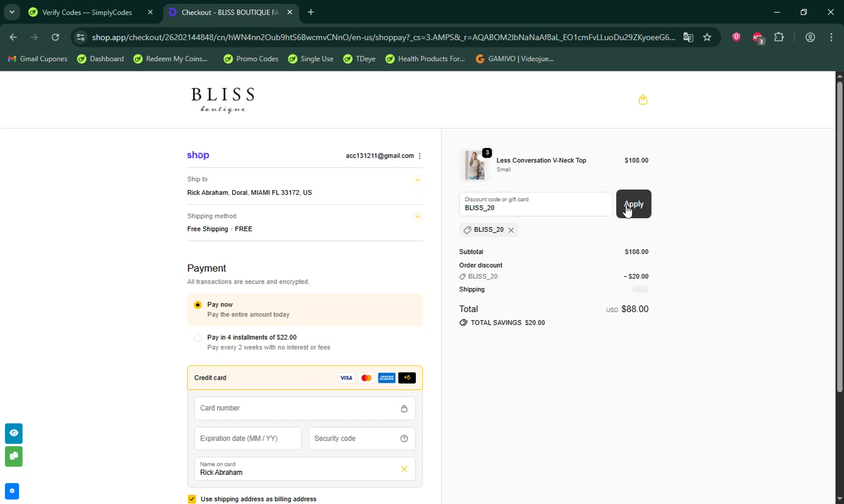Viewport: 844px width, 504px height.
Task: Click the green copy extension button
Action: coord(14,456)
